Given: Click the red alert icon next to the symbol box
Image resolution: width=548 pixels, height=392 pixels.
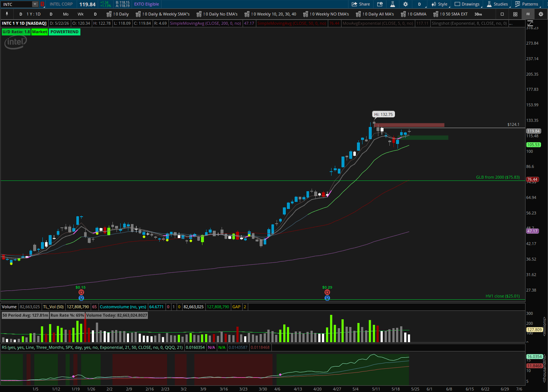Looking at the screenshot, I should pos(42,4).
